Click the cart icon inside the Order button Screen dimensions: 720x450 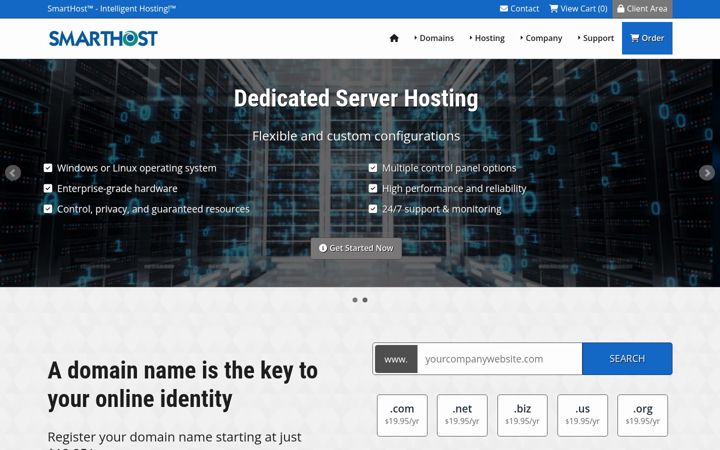click(x=635, y=38)
